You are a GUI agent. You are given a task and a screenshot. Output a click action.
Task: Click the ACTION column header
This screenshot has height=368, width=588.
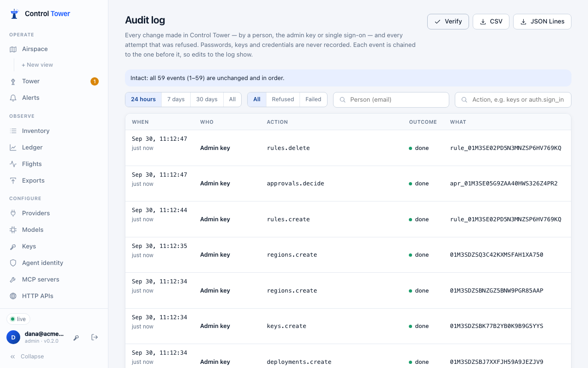pos(277,122)
